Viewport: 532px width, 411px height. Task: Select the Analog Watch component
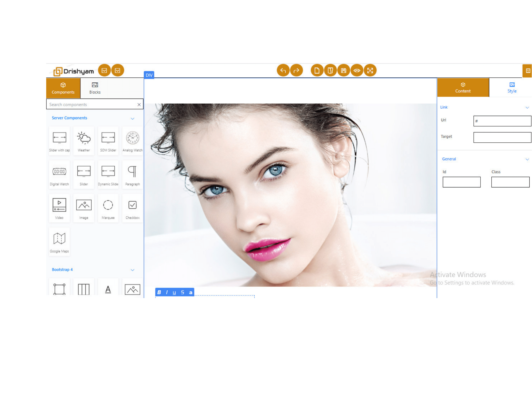[133, 141]
